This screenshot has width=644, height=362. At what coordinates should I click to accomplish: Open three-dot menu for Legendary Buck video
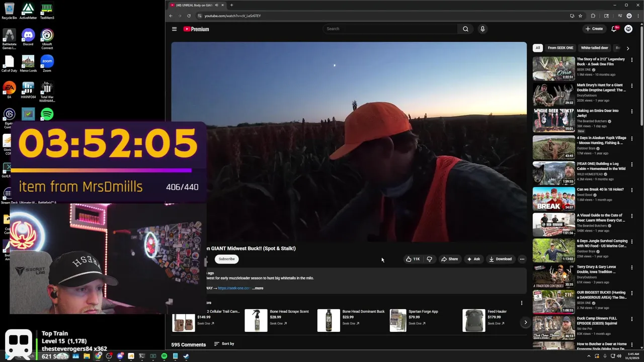click(x=632, y=60)
